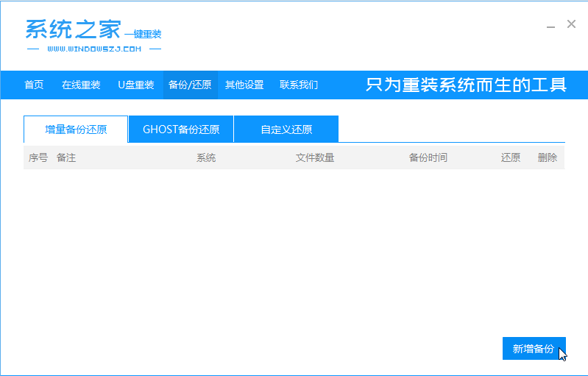Switch to the GHOST备份还原 tab
Screen dimensions: 588x376
(181, 130)
